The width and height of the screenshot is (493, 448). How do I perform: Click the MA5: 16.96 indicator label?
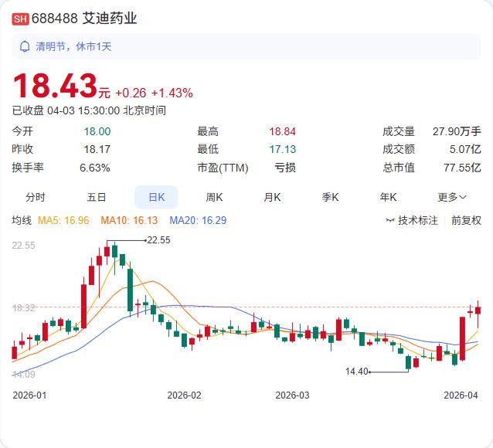tap(63, 220)
